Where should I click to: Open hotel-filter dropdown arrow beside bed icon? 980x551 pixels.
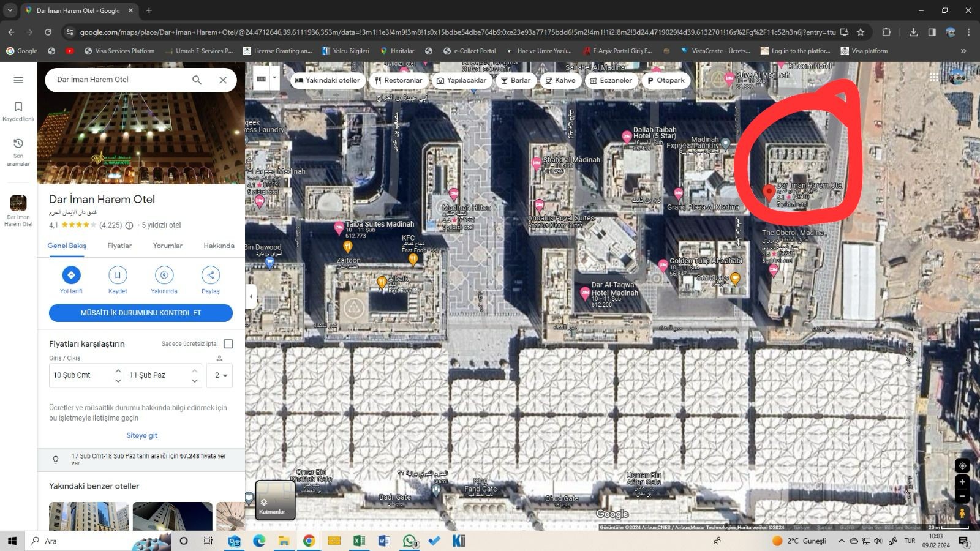pos(274,78)
